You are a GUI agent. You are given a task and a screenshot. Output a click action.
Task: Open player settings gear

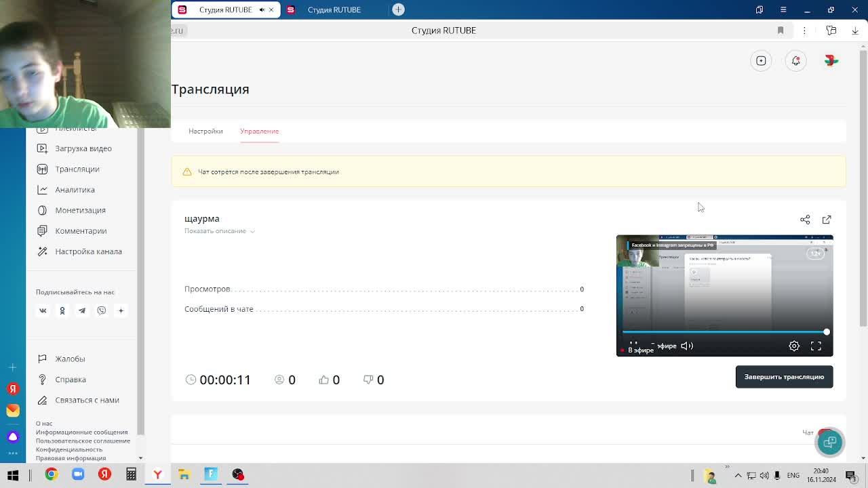click(x=794, y=346)
